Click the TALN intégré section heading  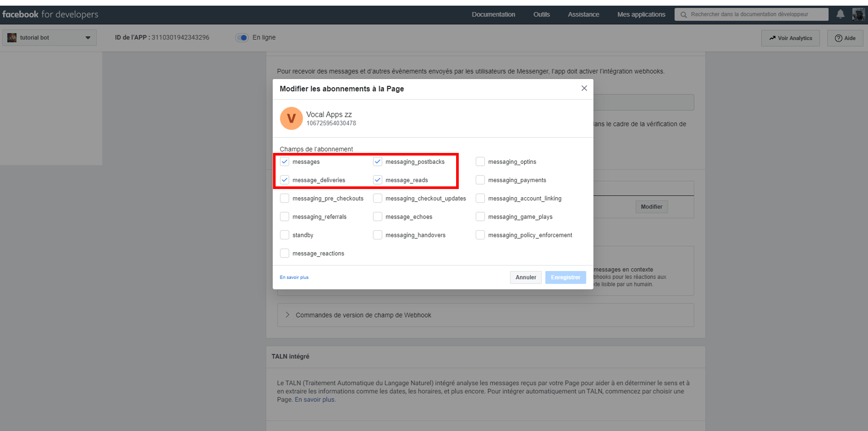click(x=290, y=356)
